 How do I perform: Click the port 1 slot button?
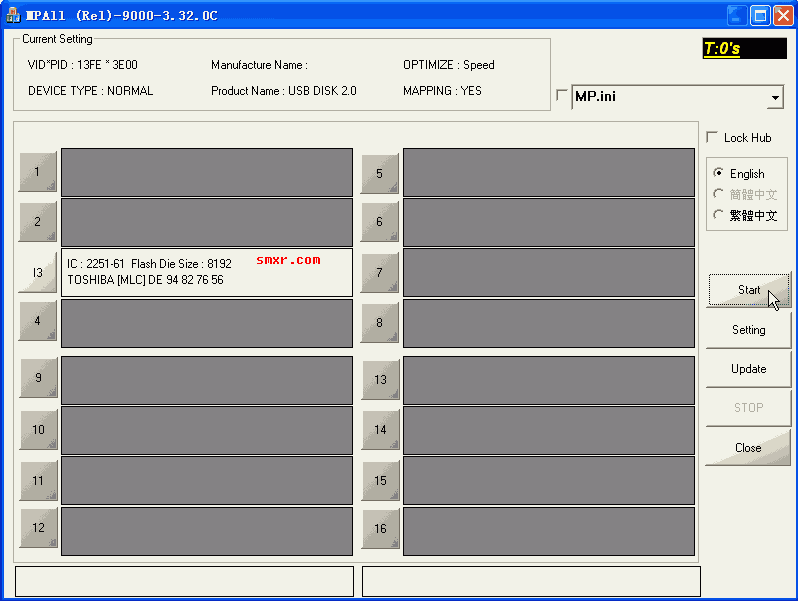[x=38, y=172]
